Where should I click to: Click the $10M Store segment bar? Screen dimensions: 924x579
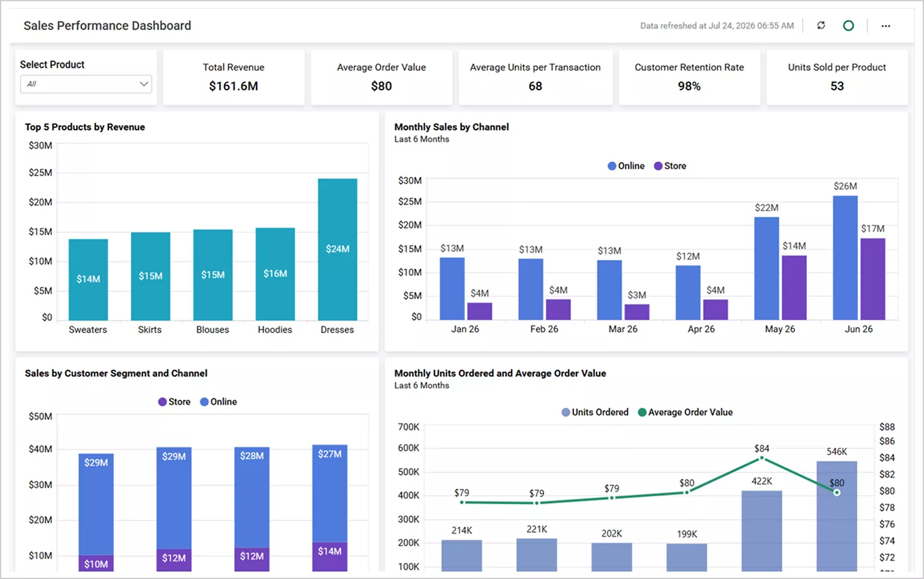(96, 563)
